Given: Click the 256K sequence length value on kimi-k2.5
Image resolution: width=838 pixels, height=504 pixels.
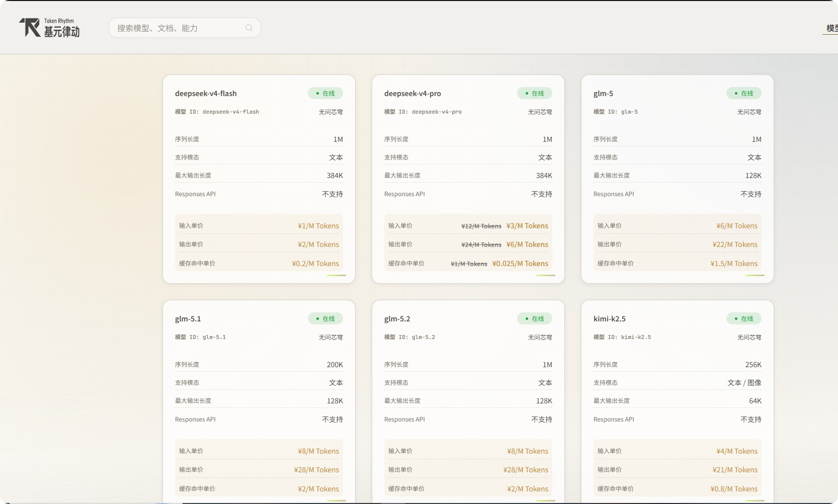Looking at the screenshot, I should (753, 365).
